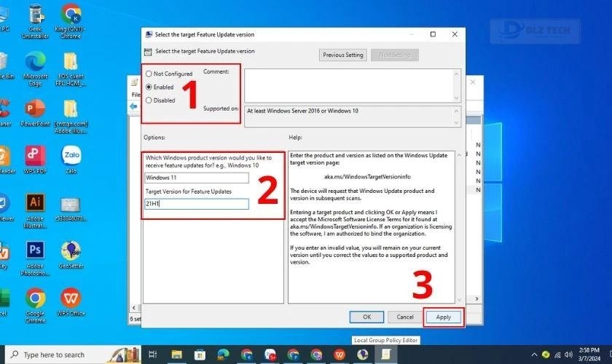Select Zalo desktop icon
Image resolution: width=612 pixels, height=364 pixels.
71,159
